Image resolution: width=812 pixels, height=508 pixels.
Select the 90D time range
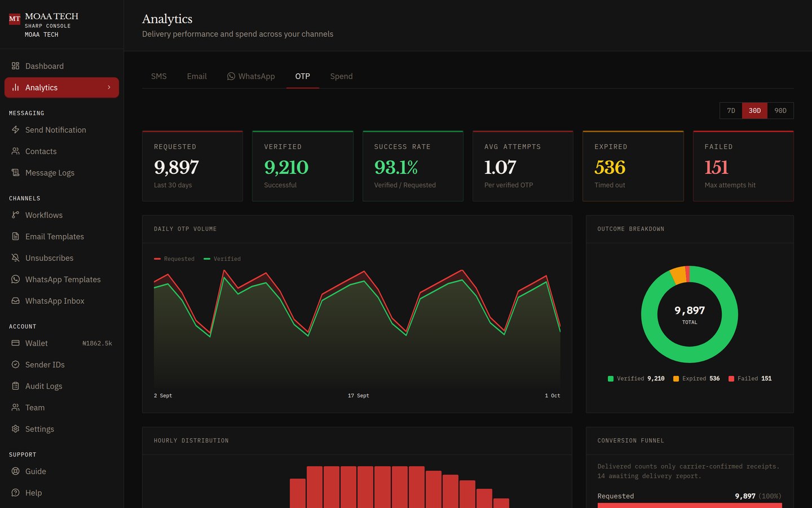pos(780,111)
